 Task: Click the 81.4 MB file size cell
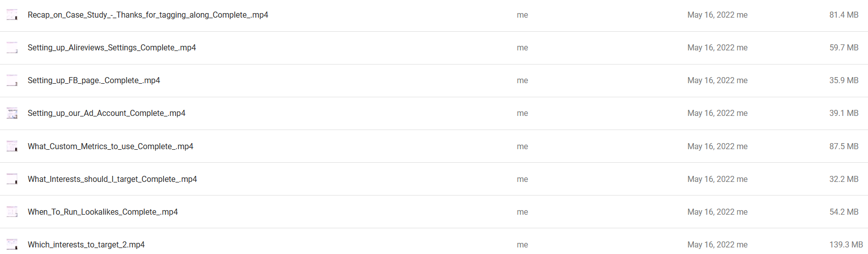844,15
